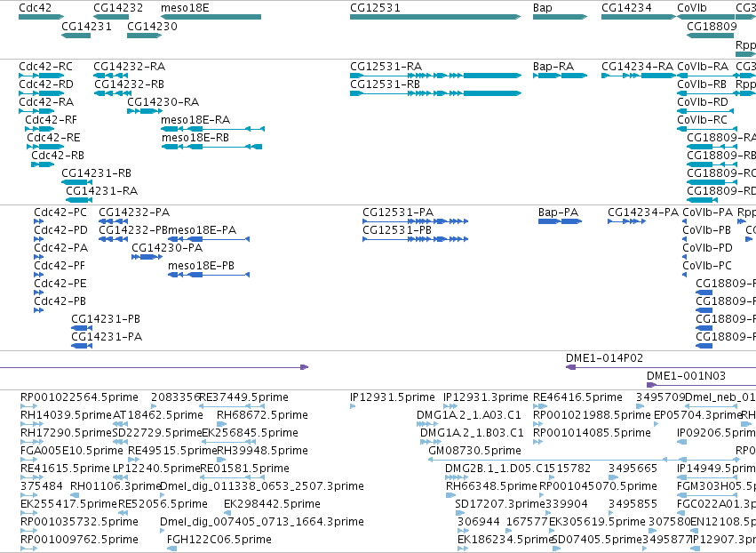
Task: Open the DMG1A.2_1.B03.C1 label
Action: pyautogui.click(x=472, y=433)
